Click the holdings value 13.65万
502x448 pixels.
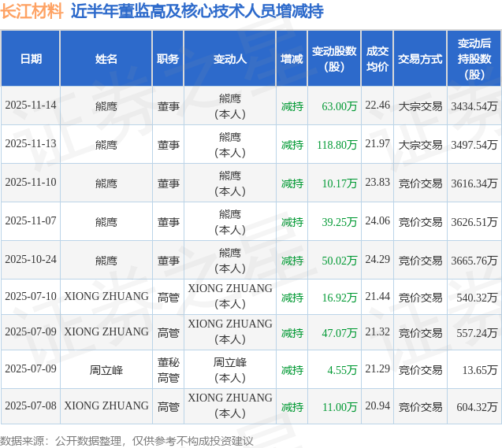(x=480, y=370)
